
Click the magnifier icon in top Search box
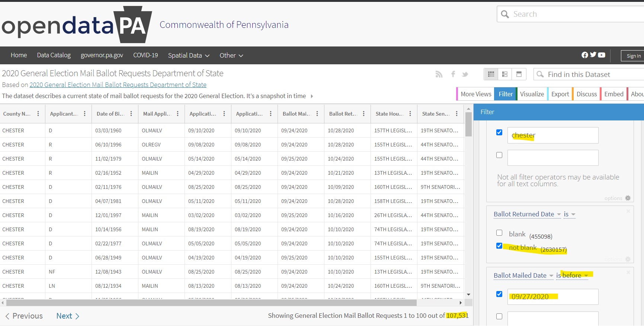(505, 14)
